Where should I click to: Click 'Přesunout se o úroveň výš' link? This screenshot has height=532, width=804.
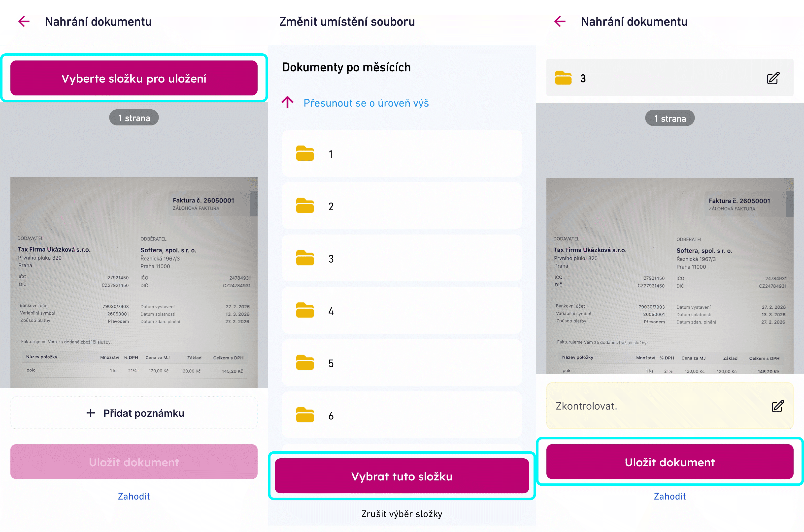tap(366, 103)
